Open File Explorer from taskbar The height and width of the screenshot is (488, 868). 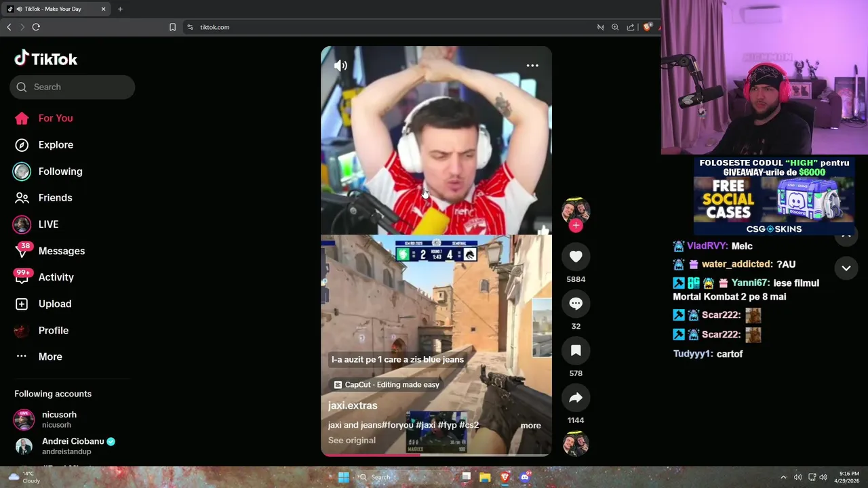coord(485,477)
